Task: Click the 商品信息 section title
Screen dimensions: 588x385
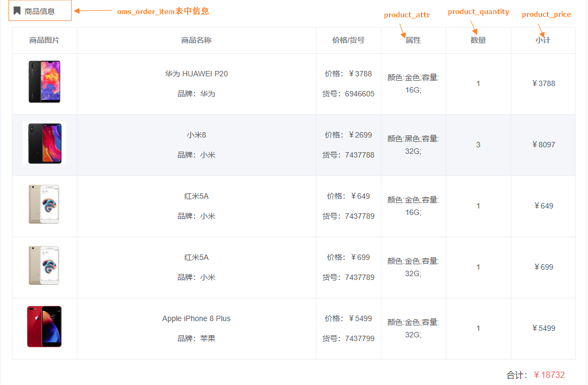Action: [x=39, y=11]
